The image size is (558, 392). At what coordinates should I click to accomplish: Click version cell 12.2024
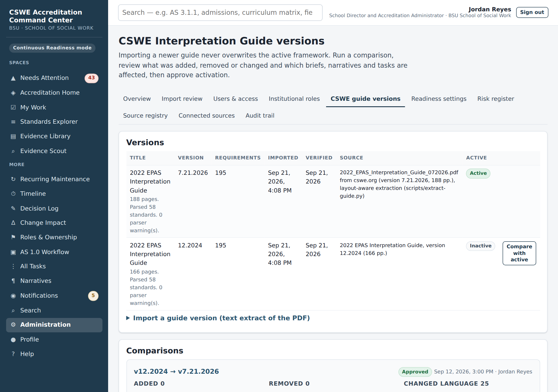[190, 245]
